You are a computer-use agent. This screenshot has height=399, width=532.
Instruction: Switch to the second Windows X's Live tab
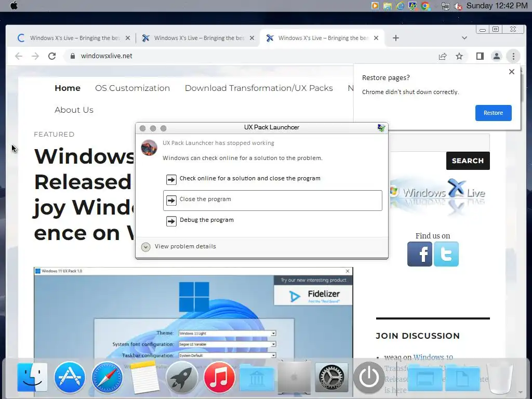pos(198,38)
